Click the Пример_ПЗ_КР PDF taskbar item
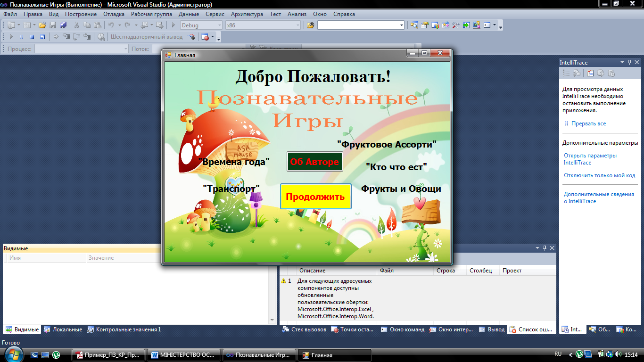This screenshot has width=644, height=362. coord(109,355)
